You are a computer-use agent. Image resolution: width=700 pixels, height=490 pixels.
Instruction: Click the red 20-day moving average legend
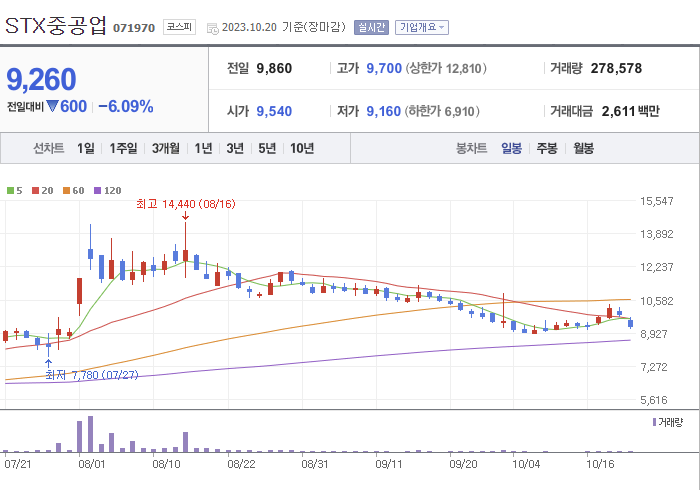[x=42, y=191]
